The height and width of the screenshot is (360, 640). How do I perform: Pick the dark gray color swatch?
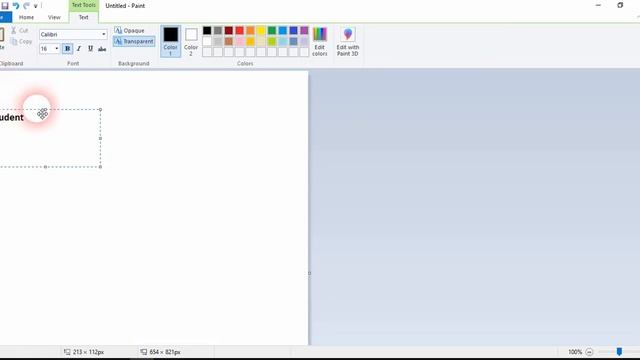click(218, 31)
